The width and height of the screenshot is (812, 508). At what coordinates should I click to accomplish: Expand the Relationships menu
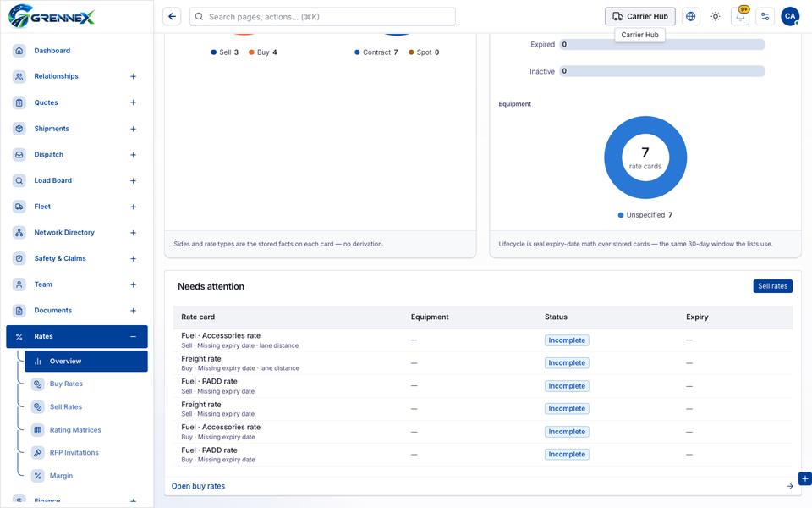click(x=133, y=76)
